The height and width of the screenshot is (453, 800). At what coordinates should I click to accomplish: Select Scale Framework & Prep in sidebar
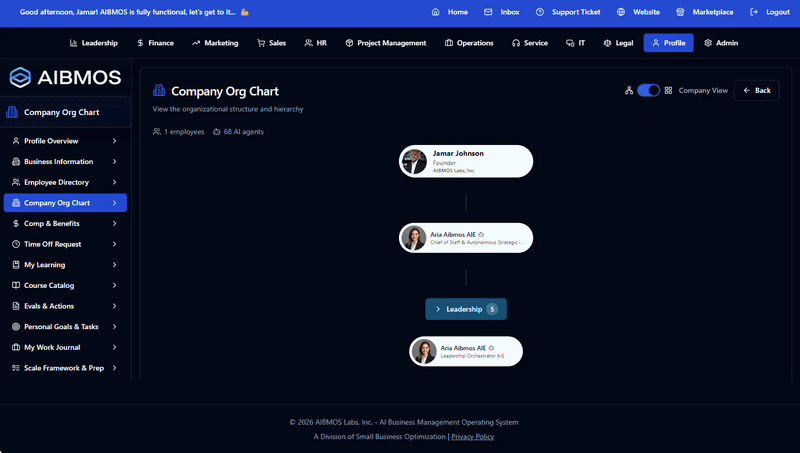point(65,368)
